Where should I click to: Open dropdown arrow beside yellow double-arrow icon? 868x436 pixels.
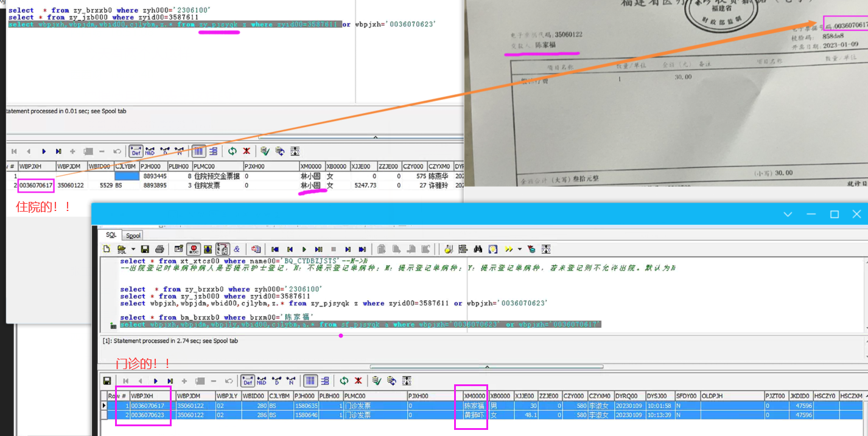point(519,249)
